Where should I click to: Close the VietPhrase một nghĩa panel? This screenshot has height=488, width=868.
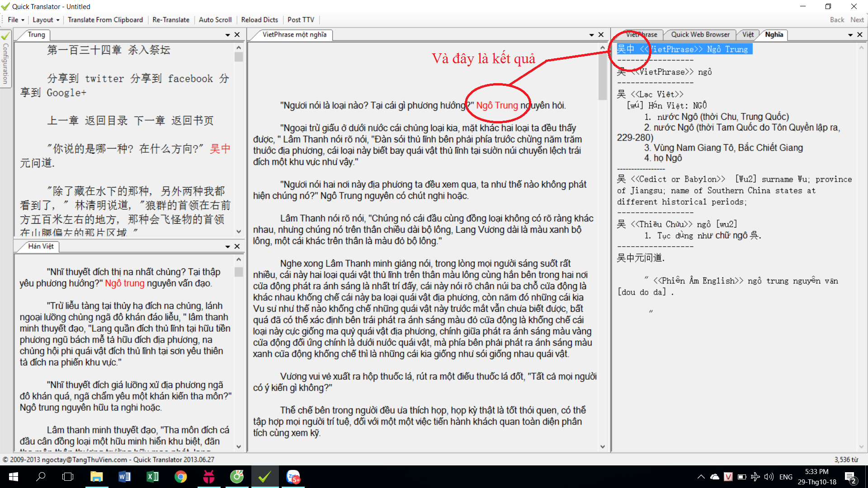[x=601, y=35]
